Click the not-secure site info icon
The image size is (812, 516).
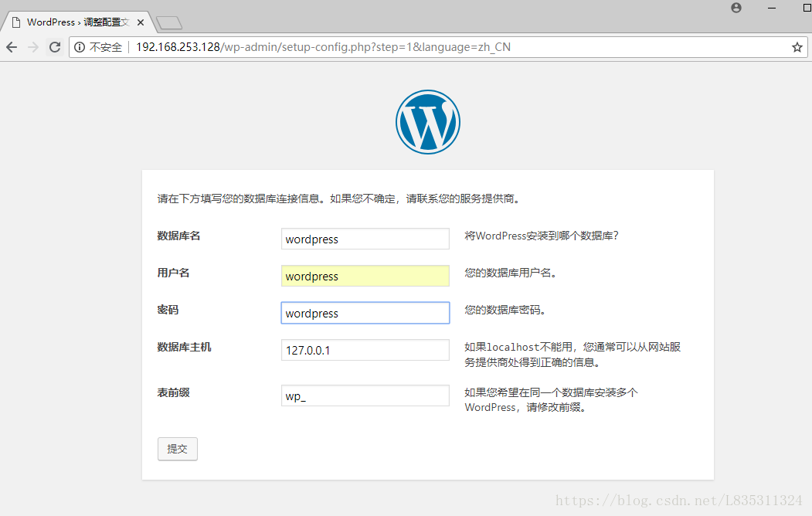pos(79,47)
